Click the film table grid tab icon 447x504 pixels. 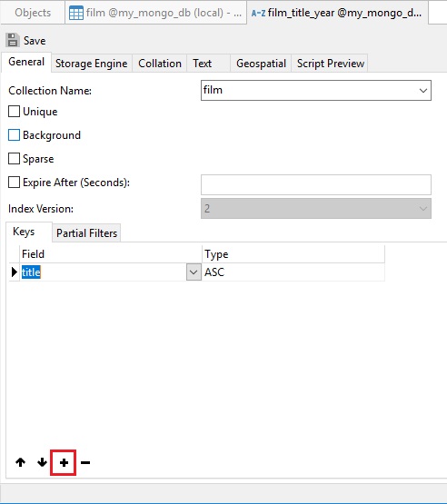pos(76,13)
